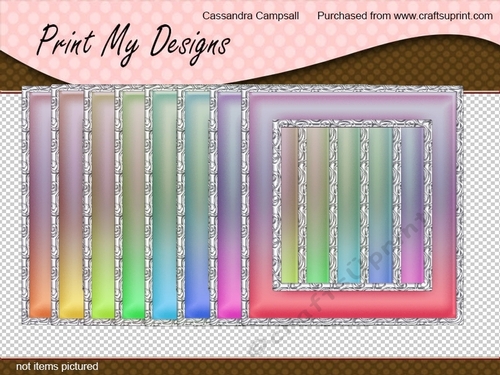
Task: Click the "Print My Designs" title text
Action: (133, 45)
